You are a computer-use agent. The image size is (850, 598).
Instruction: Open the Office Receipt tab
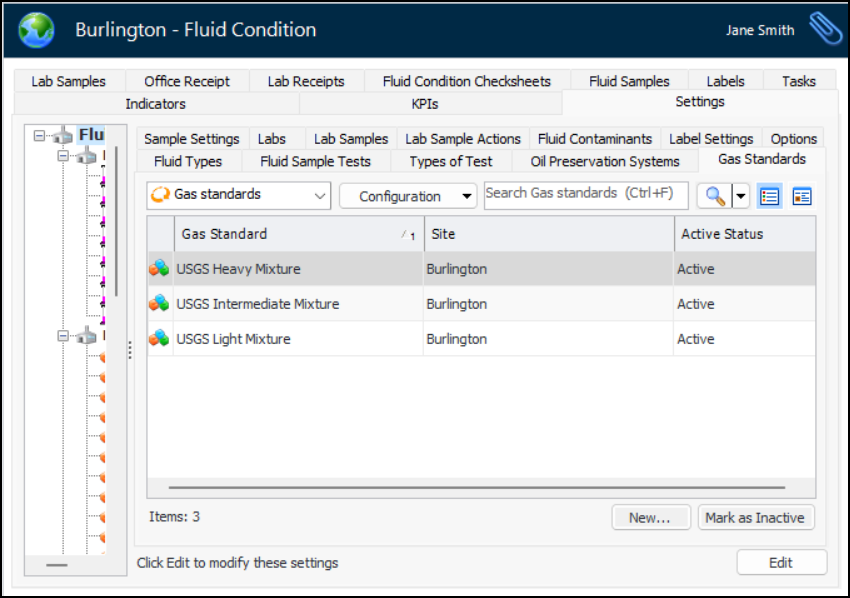click(x=187, y=81)
